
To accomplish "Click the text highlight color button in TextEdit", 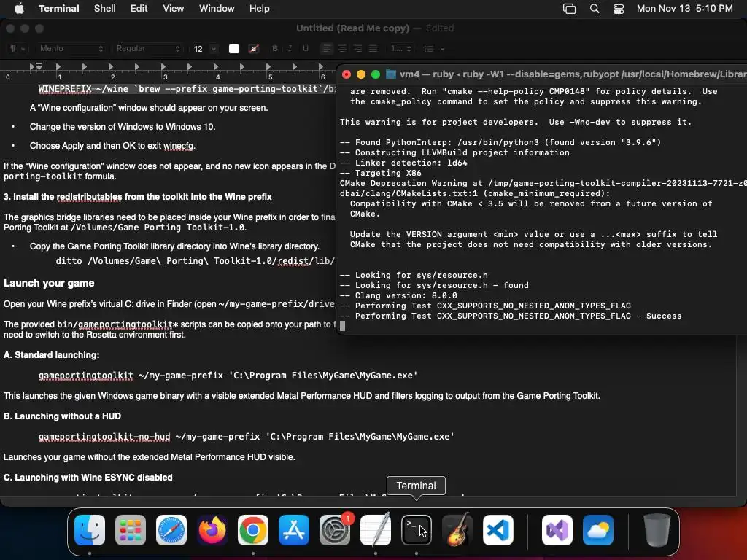I will [x=253, y=49].
